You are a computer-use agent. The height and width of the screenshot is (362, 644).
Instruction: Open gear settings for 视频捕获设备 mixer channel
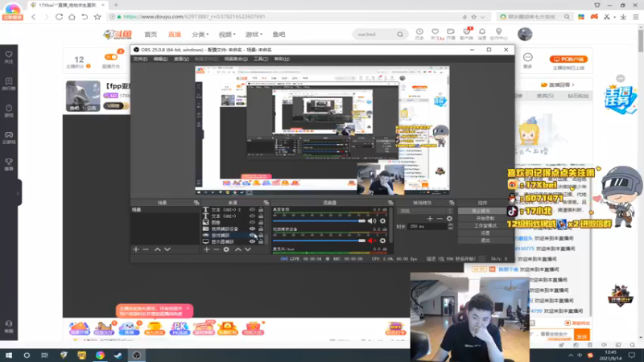[382, 241]
